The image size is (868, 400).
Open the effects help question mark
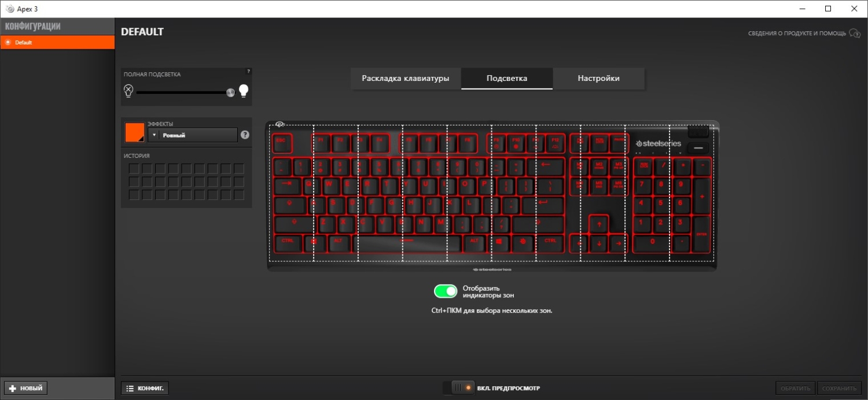click(x=245, y=135)
